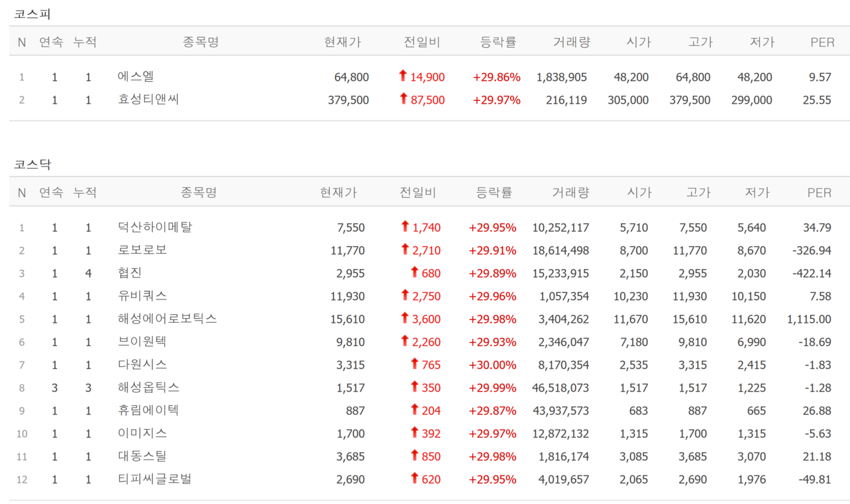Click 유비쿼스 opening price 10,230
Screen dimensions: 850x504
pos(630,297)
